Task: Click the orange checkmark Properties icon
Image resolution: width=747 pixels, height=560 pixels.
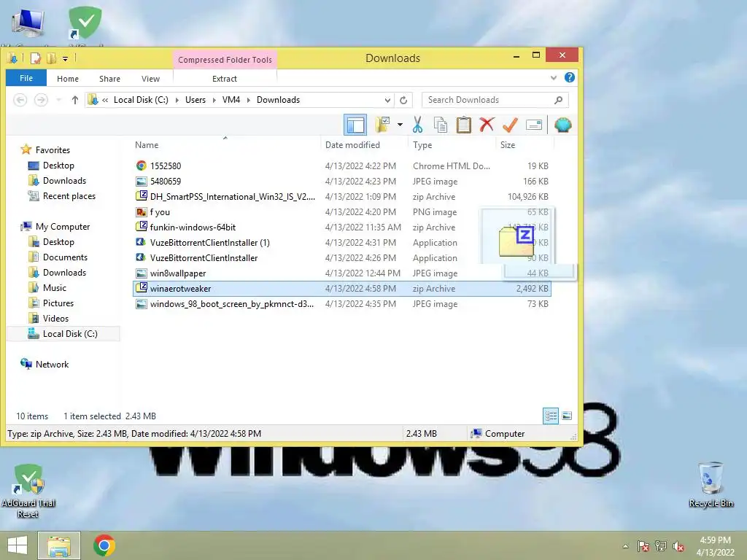Action: 510,125
